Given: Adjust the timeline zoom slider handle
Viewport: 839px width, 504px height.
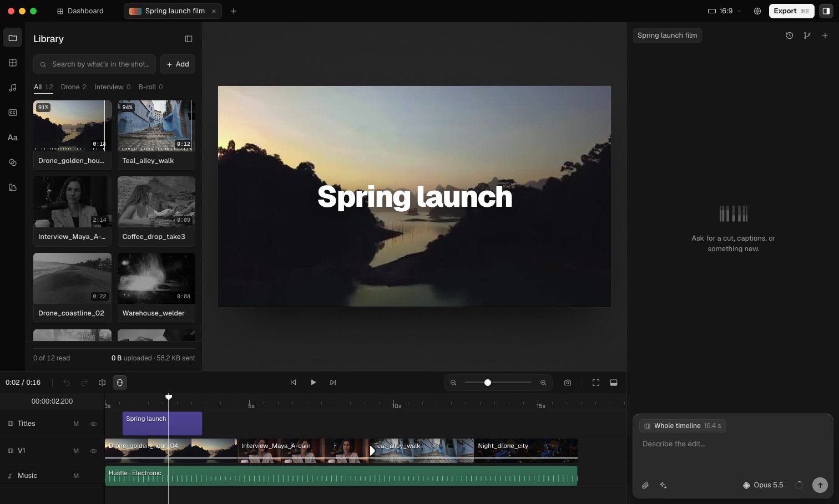Looking at the screenshot, I should tap(488, 383).
